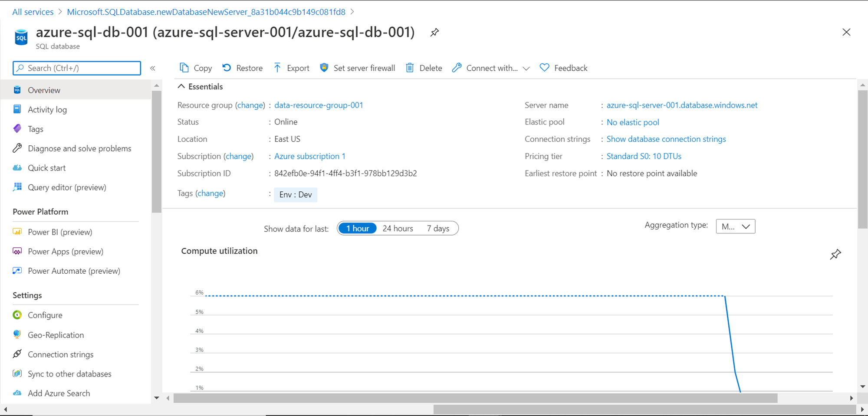The width and height of the screenshot is (868, 416).
Task: Click the sidebar scroll down arrow
Action: [157, 398]
